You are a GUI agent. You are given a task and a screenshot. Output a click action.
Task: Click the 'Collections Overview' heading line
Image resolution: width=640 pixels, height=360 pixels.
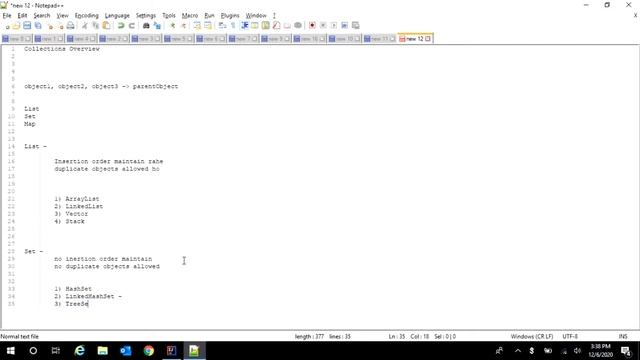pyautogui.click(x=62, y=49)
